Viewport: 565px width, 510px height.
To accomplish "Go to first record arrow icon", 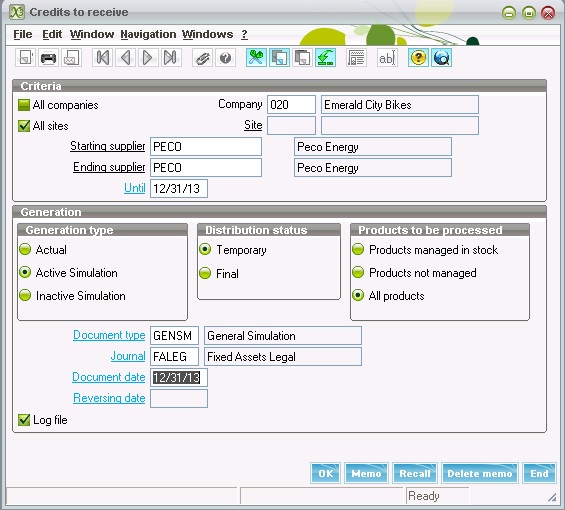I will pyautogui.click(x=103, y=58).
